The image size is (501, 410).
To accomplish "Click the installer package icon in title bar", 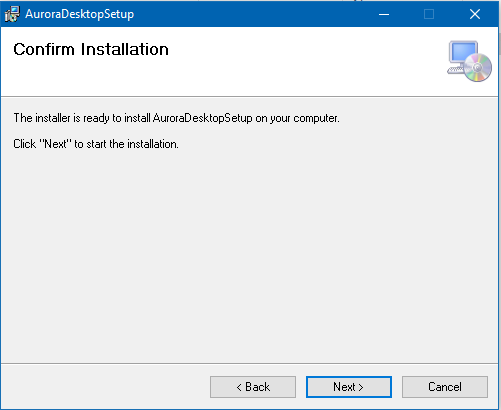I will point(12,14).
